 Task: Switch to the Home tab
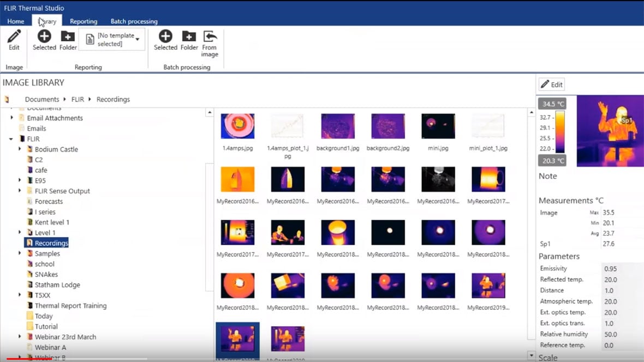tap(15, 21)
